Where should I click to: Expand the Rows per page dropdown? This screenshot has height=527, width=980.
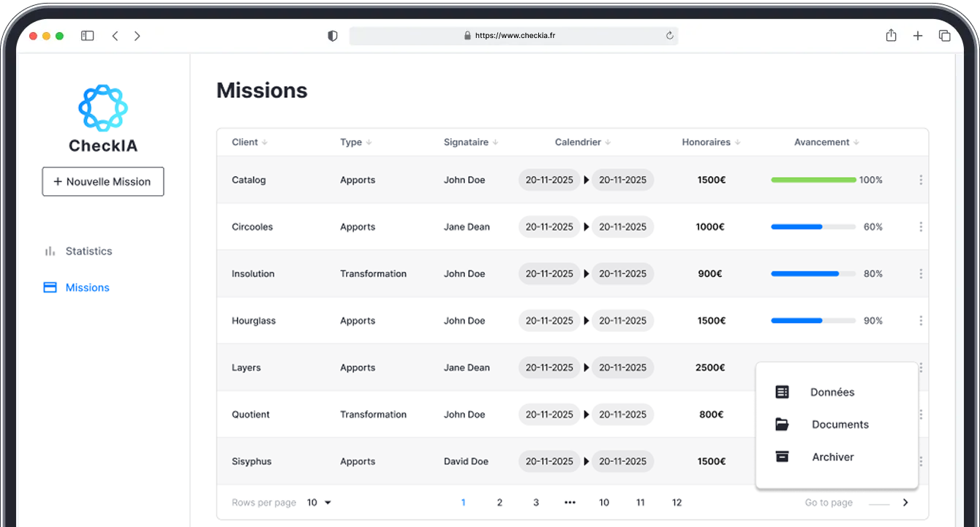320,503
